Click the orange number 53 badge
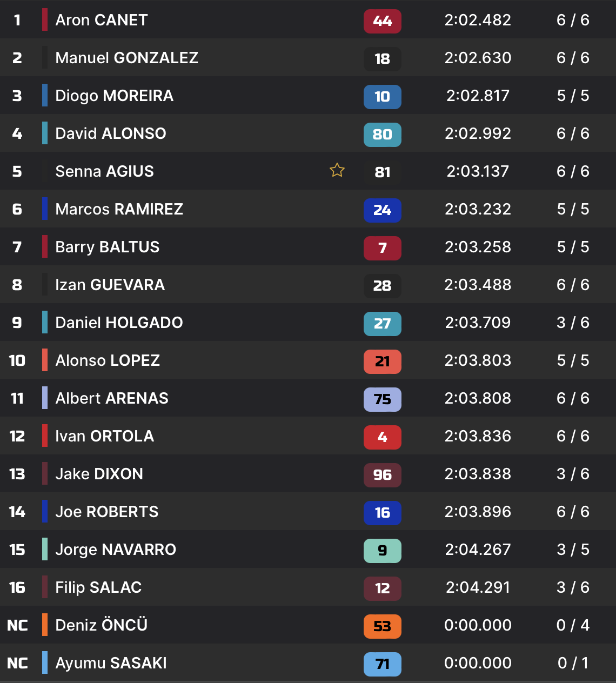The height and width of the screenshot is (683, 616). click(x=382, y=626)
